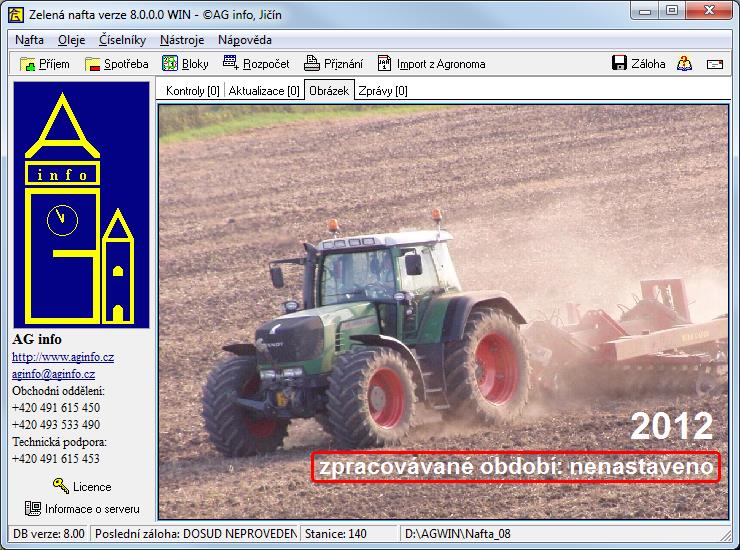Viewport: 740px width, 550px height.
Task: Open Bloky from the toolbar
Action: point(185,64)
